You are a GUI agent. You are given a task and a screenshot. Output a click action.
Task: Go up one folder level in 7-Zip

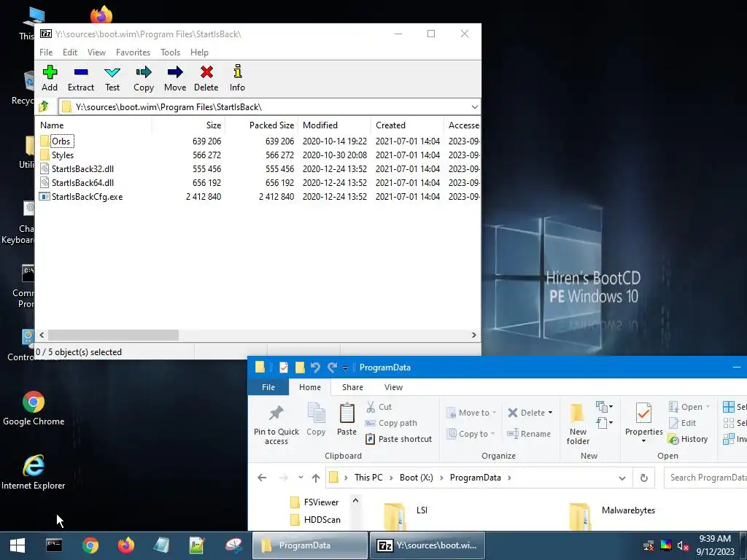coord(44,106)
